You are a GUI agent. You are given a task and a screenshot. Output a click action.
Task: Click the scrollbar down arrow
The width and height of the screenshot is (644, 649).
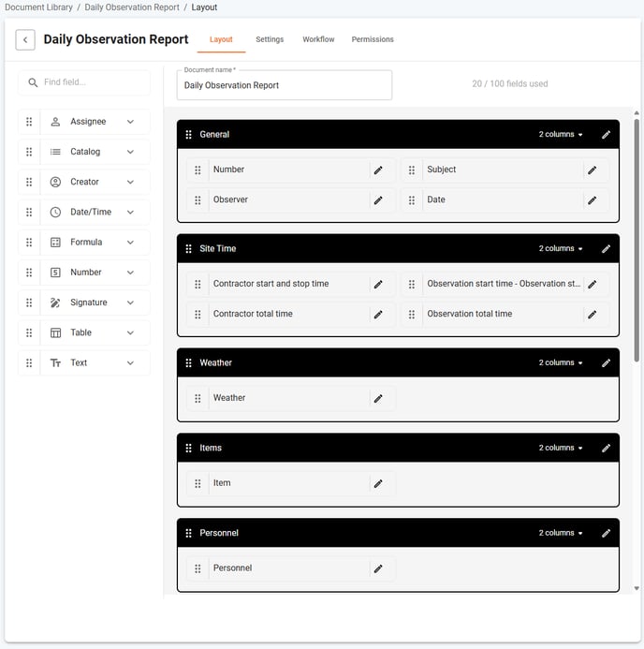(x=637, y=588)
